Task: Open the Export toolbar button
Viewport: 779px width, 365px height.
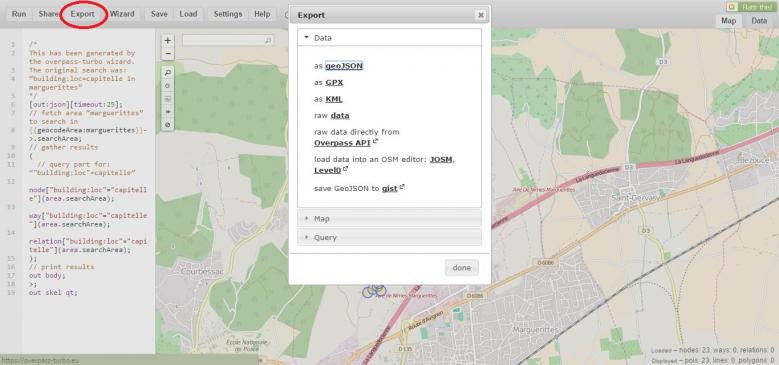Action: [82, 14]
